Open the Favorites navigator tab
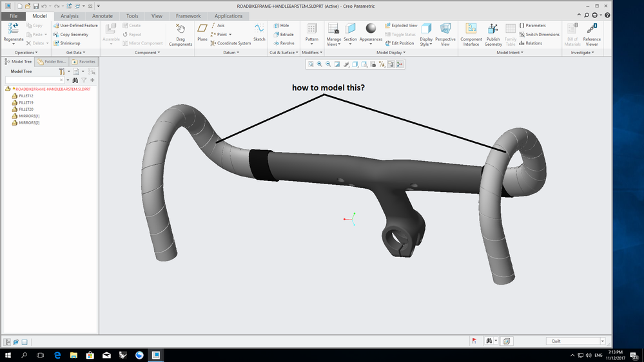644x362 pixels. [x=83, y=62]
